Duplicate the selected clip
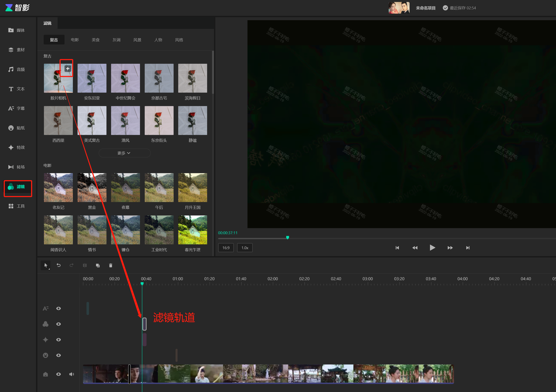The height and width of the screenshot is (392, 556). 98,265
